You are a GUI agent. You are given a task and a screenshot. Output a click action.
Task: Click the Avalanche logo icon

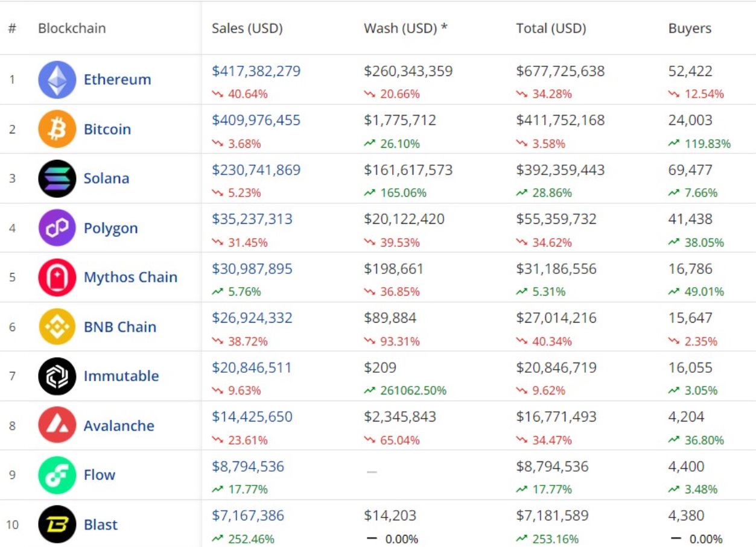click(x=57, y=426)
